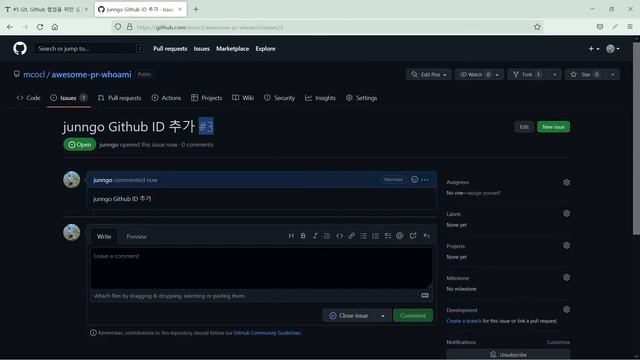Open the mcocl owner link
Screen dimensions: 640x360
pyautogui.click(x=34, y=74)
